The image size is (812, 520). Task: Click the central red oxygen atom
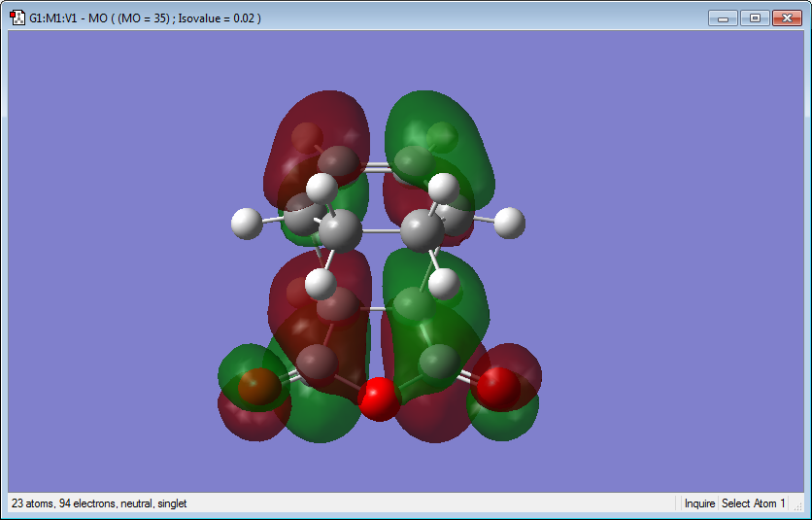tap(380, 399)
